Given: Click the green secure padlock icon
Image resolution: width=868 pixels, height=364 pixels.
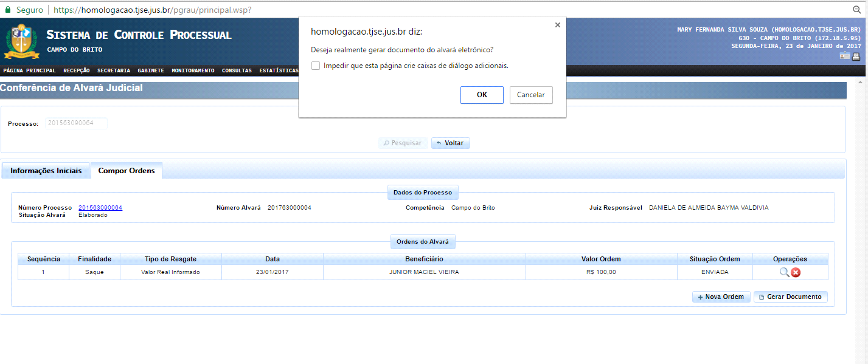Looking at the screenshot, I should [x=8, y=10].
